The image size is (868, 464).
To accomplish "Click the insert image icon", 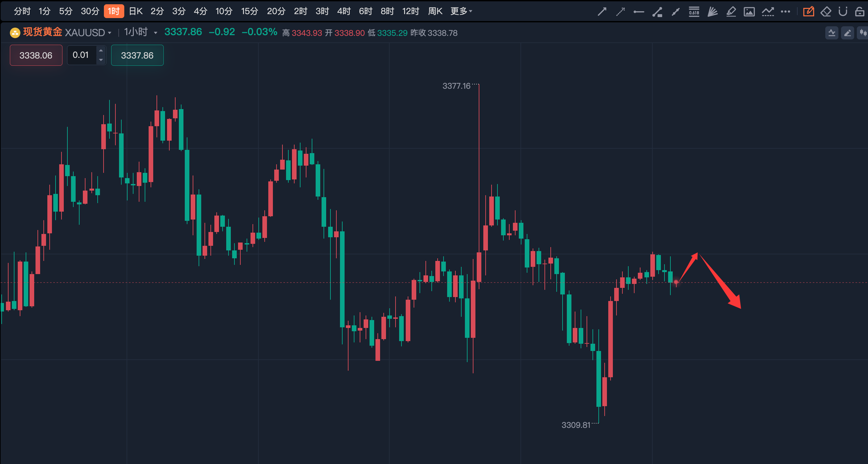I will pyautogui.click(x=749, y=12).
